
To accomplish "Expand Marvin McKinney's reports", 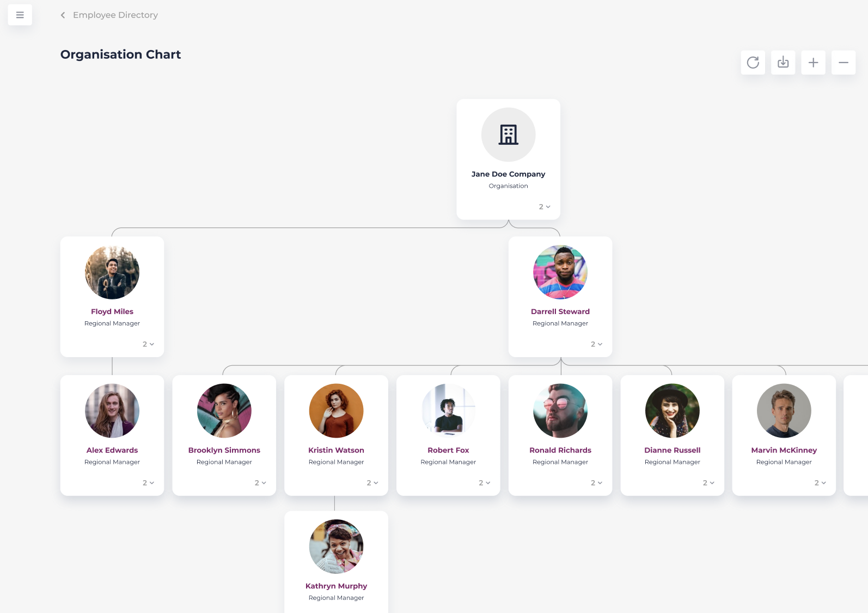I will point(820,483).
